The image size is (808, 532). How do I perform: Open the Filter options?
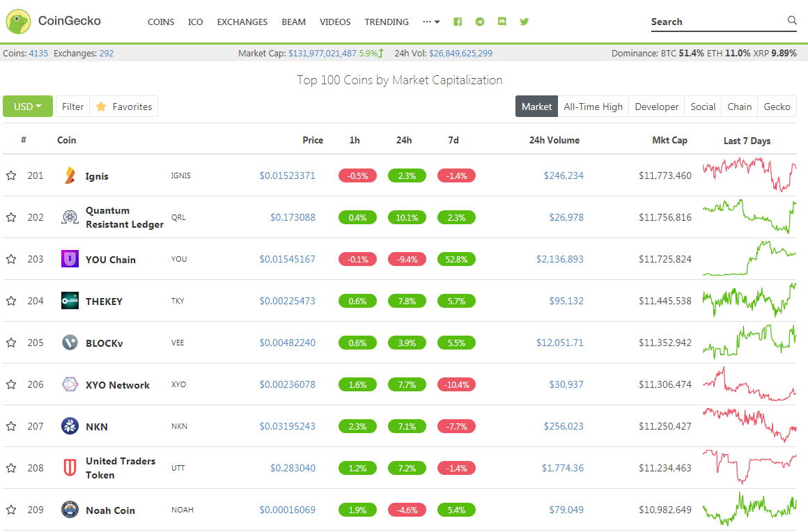click(x=72, y=107)
